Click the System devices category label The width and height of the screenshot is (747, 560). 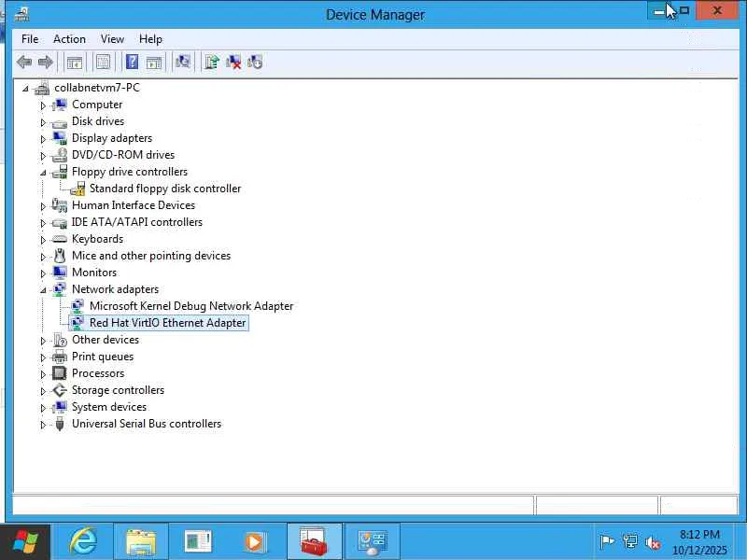click(109, 407)
